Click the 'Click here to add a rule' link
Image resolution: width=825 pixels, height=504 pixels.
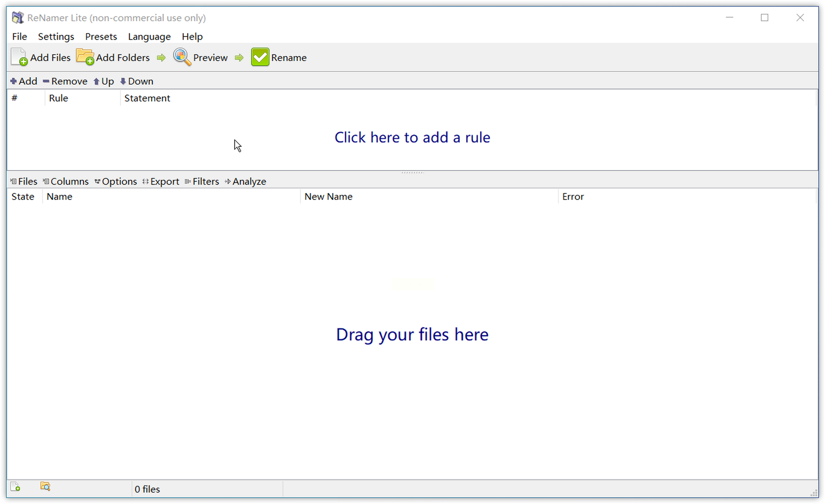tap(412, 137)
